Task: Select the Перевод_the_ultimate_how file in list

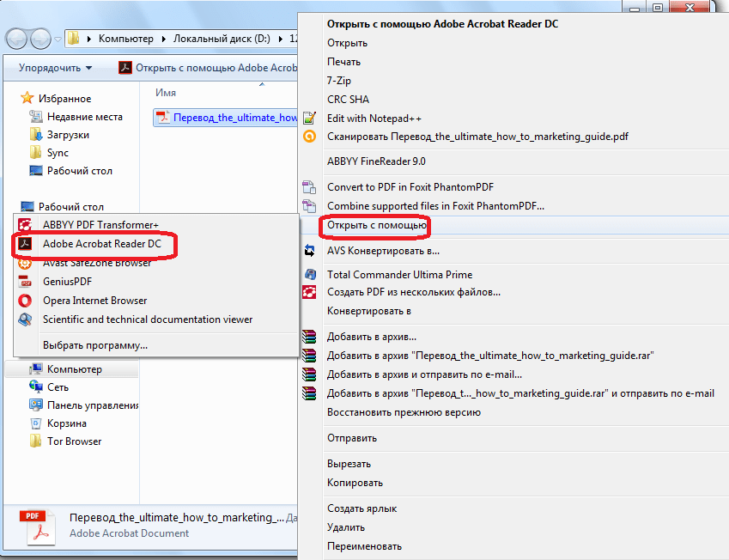Action: pyautogui.click(x=226, y=117)
